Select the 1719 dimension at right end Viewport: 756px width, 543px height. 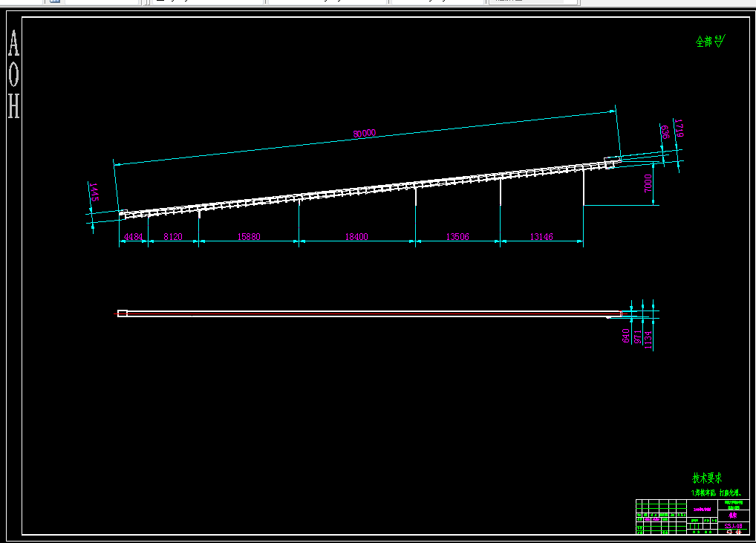point(679,128)
